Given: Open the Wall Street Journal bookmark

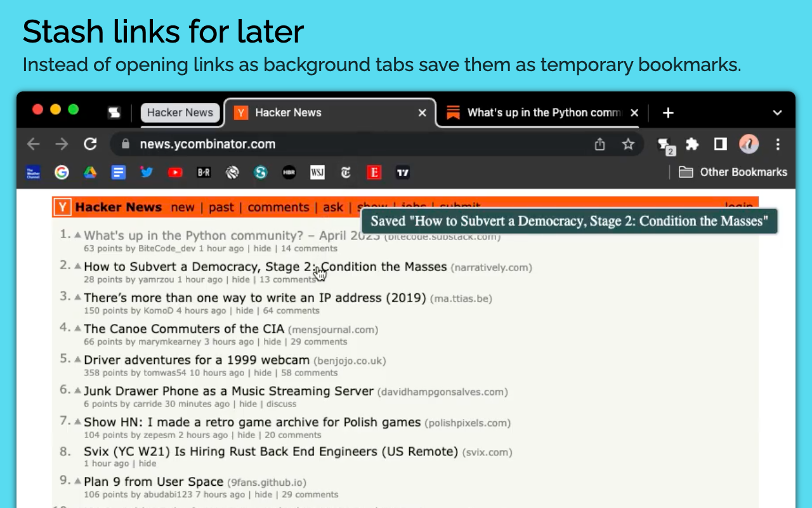Looking at the screenshot, I should coord(317,172).
